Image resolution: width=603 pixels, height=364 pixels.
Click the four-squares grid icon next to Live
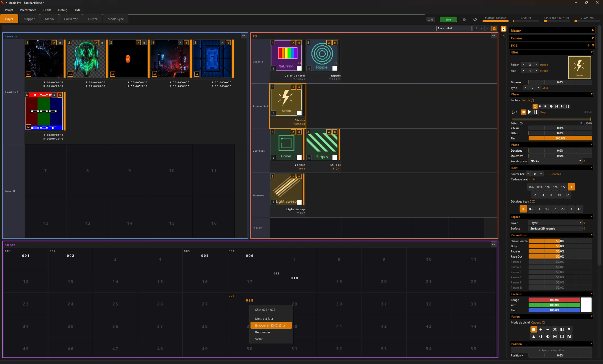pyautogui.click(x=465, y=19)
